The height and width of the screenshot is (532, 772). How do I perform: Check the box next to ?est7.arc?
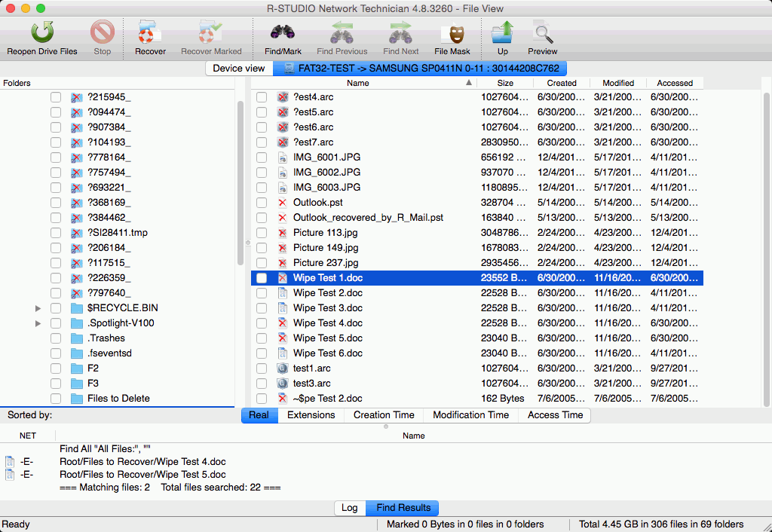pyautogui.click(x=262, y=142)
